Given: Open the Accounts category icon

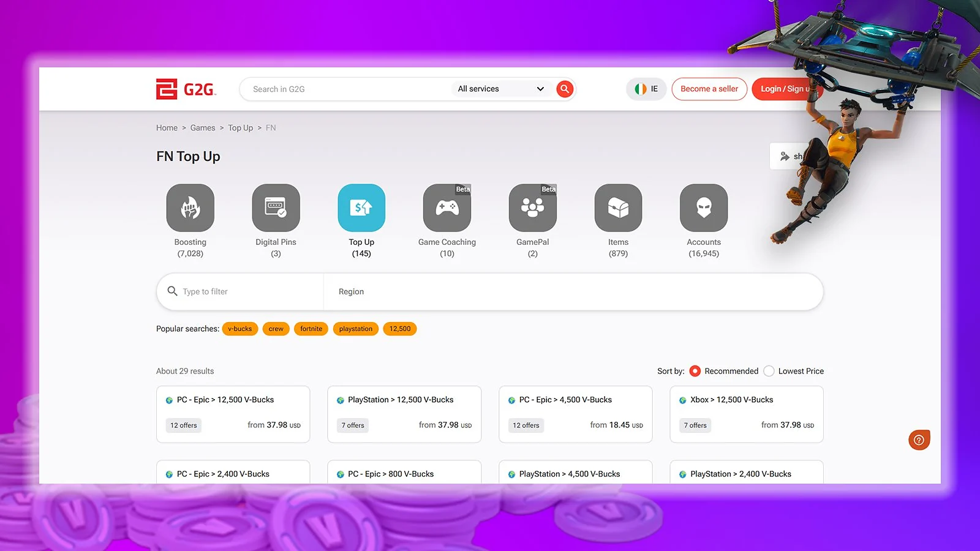Looking at the screenshot, I should coord(704,208).
